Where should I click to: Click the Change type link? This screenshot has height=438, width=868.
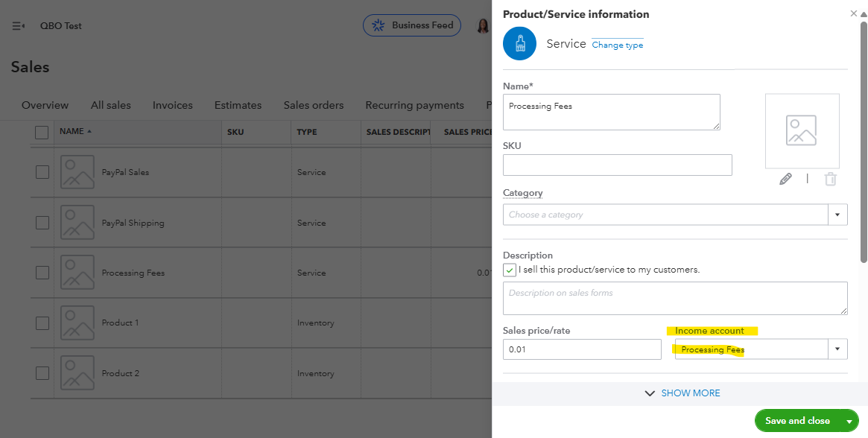(617, 45)
